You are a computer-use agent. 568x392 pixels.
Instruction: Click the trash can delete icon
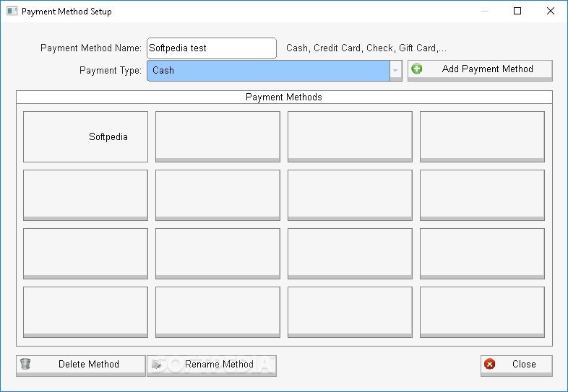coord(25,364)
